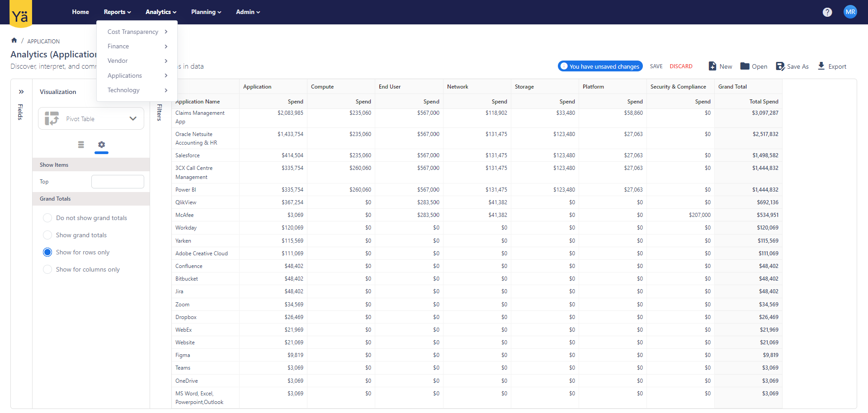Select 'Show grand totals' option
Viewport: 868px width, 413px height.
pos(47,235)
